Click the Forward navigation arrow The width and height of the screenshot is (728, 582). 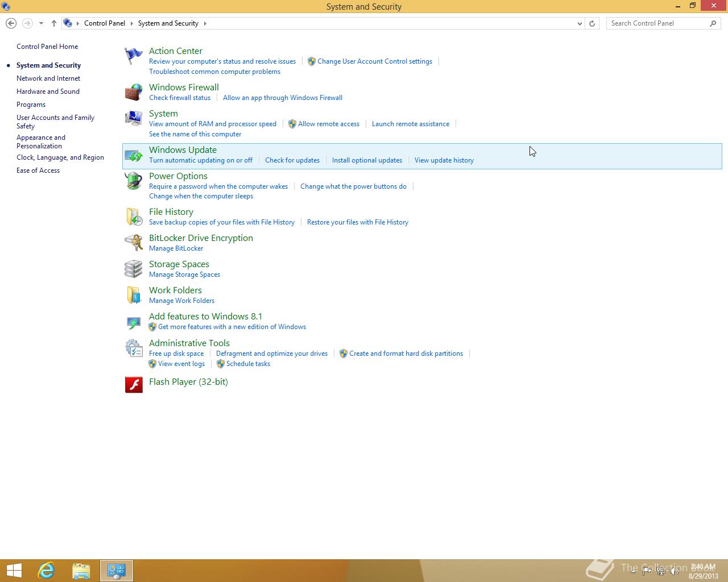[27, 23]
